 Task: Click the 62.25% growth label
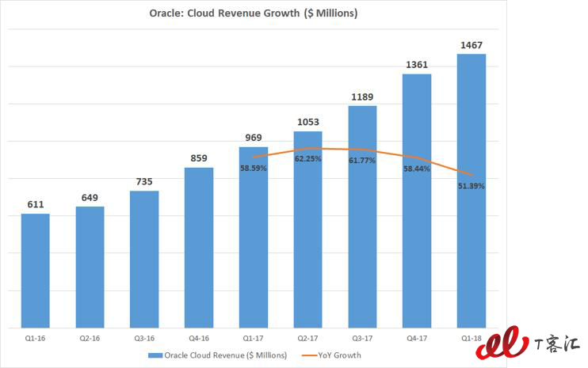click(308, 159)
